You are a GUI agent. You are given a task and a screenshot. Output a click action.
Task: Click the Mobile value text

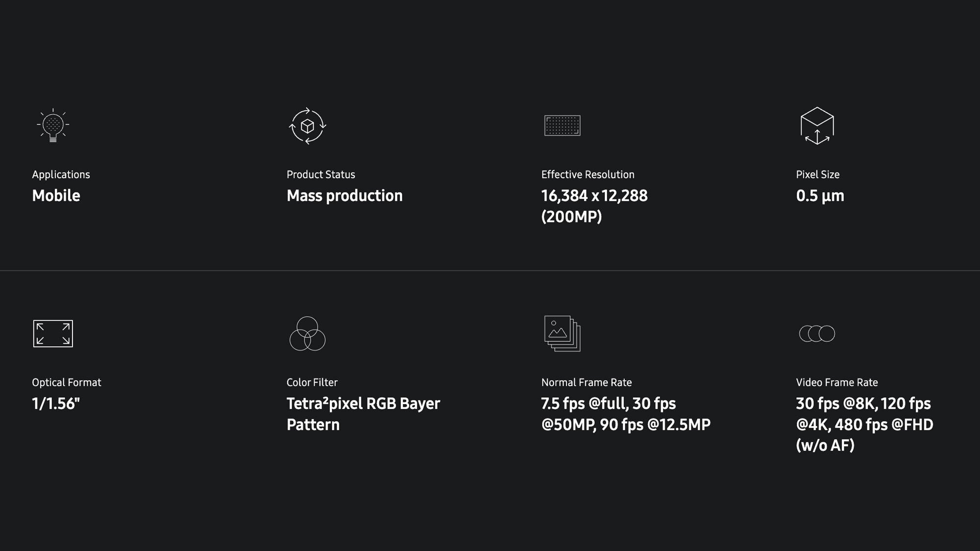(x=56, y=195)
